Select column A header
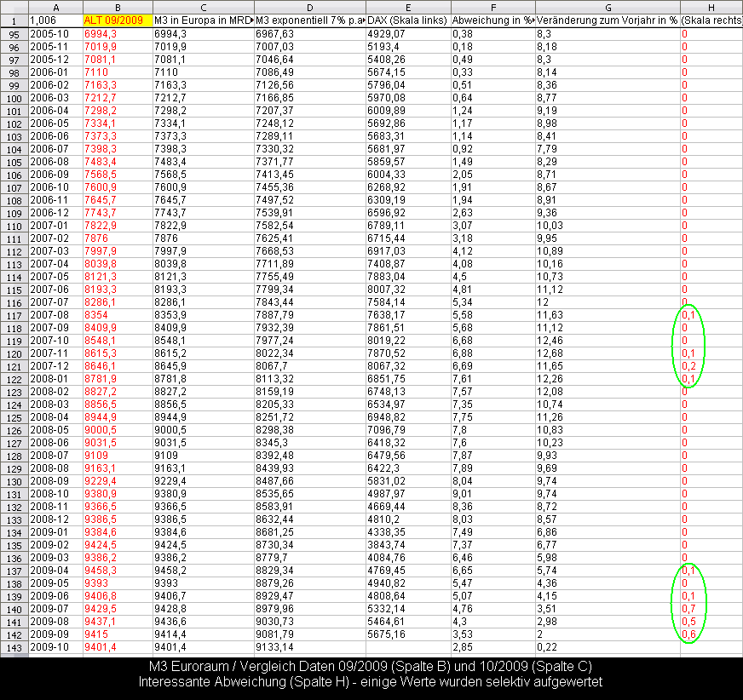Image resolution: width=743 pixels, height=700 pixels. 56,7
